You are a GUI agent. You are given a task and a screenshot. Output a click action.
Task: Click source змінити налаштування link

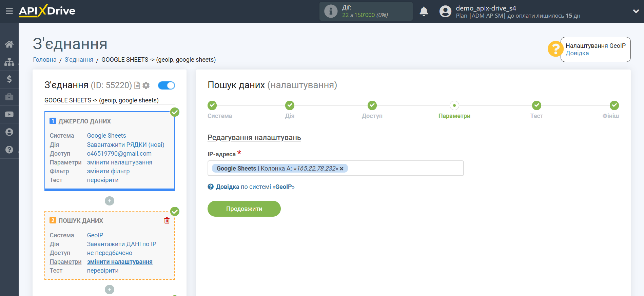click(x=120, y=162)
